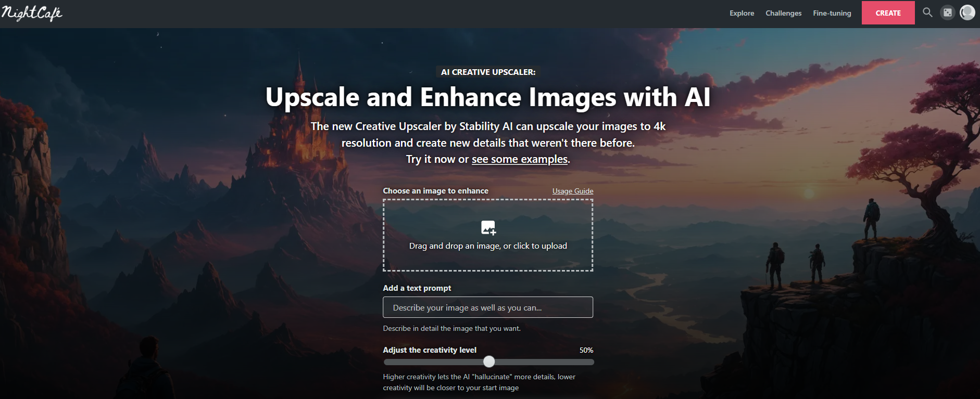Click the add-image icon in the upload box
The image size is (980, 399).
[488, 228]
